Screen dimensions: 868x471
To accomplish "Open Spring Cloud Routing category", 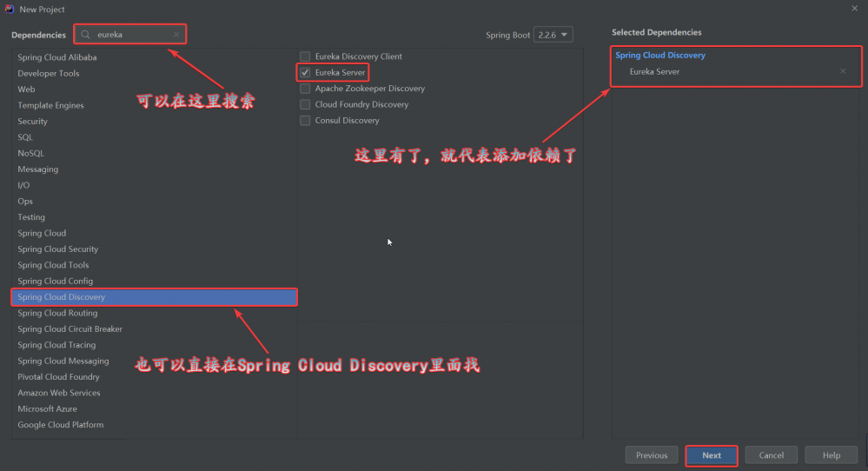I will pos(154,313).
